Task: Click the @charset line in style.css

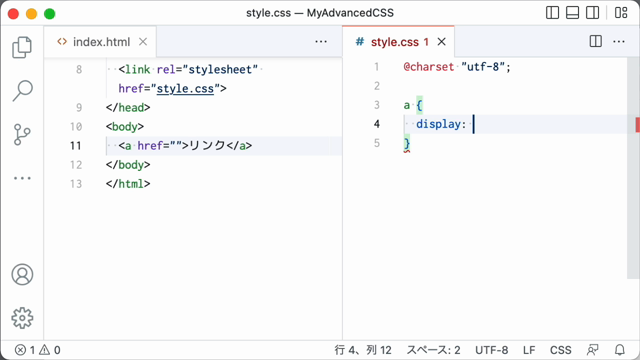Action: coord(457,67)
